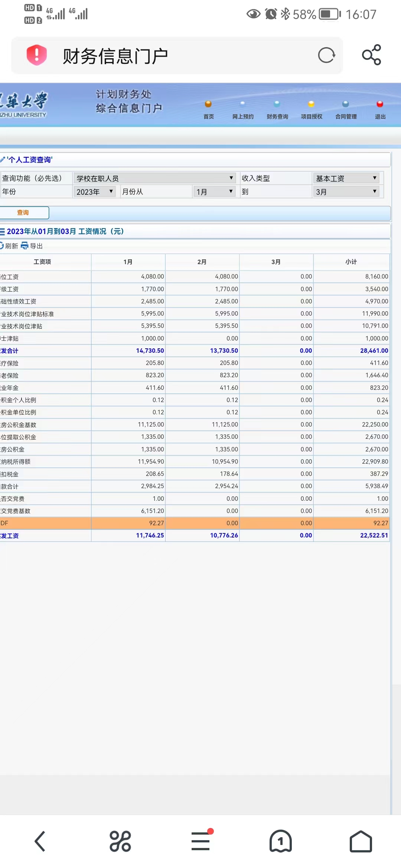Image resolution: width=401 pixels, height=868 pixels.
Task: Tap the browser home icon
Action: click(361, 841)
